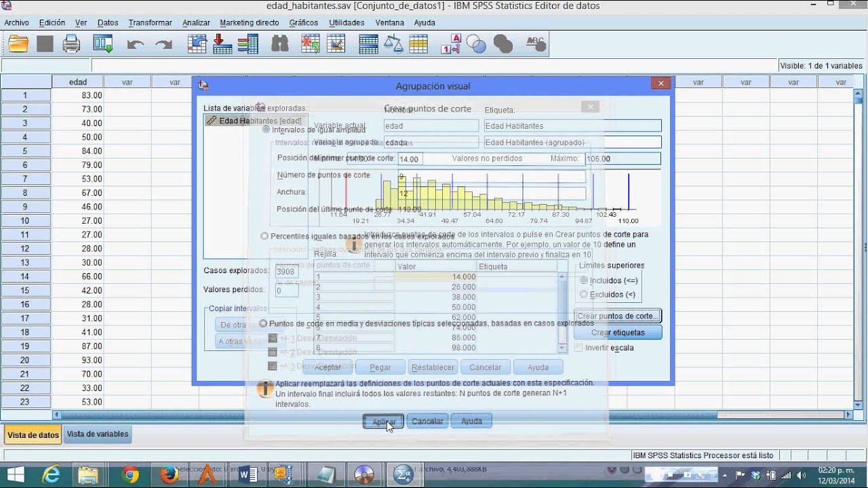Check the +/- 3 Desv. Desviación box
Viewport: 868px width, 488px height.
tap(273, 365)
